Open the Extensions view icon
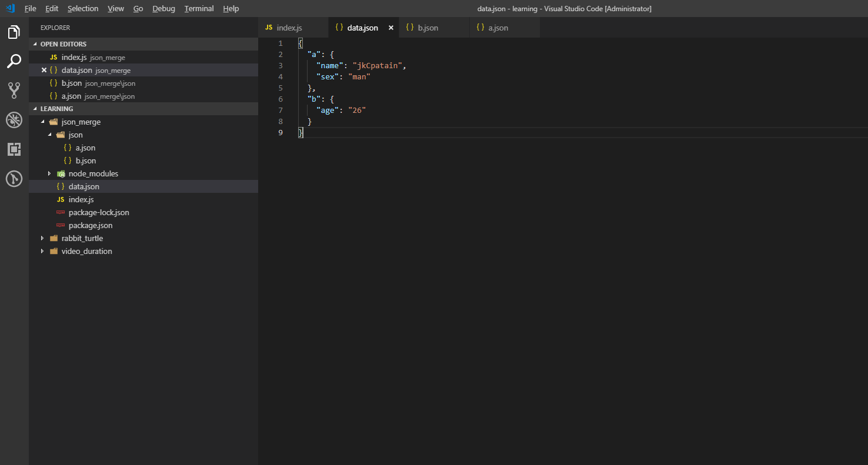The image size is (868, 465). click(x=14, y=149)
